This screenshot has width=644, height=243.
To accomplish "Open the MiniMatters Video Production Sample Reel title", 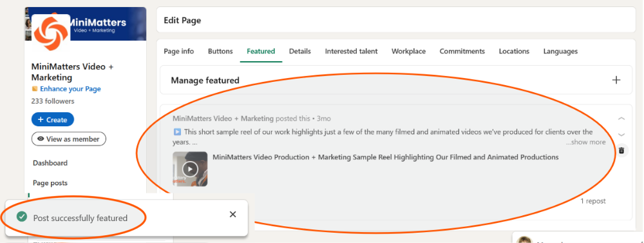I will pyautogui.click(x=385, y=157).
